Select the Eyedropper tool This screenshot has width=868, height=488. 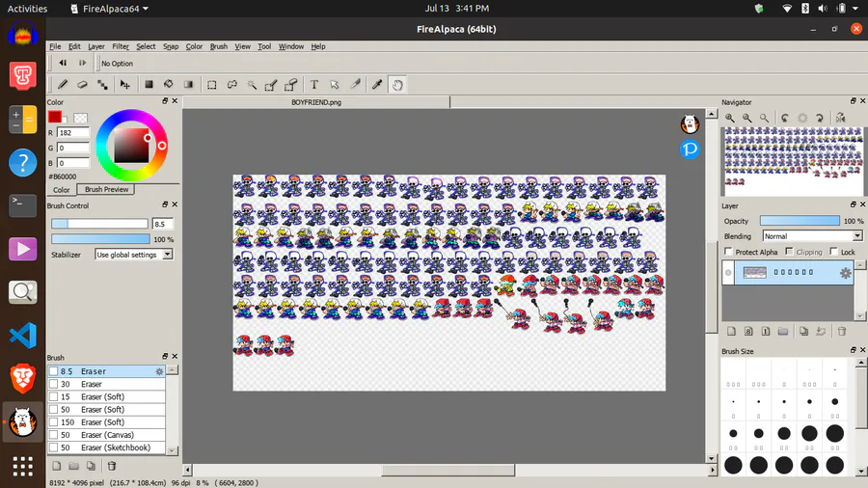click(x=377, y=85)
